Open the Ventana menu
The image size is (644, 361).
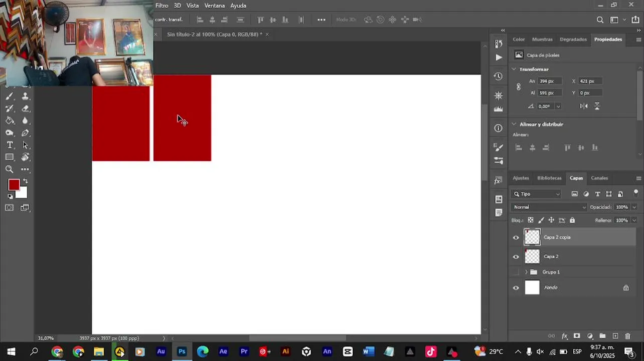(x=215, y=6)
